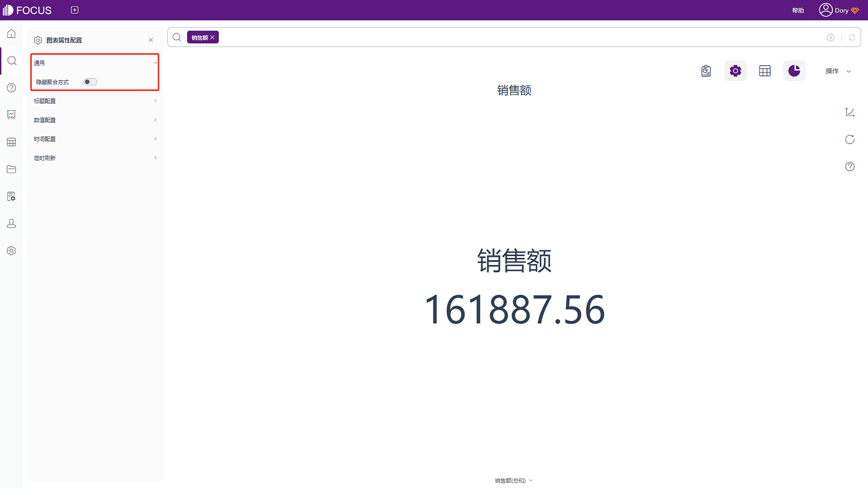The image size is (868, 488).
Task: Collapse the 通用 section
Action: tap(95, 63)
